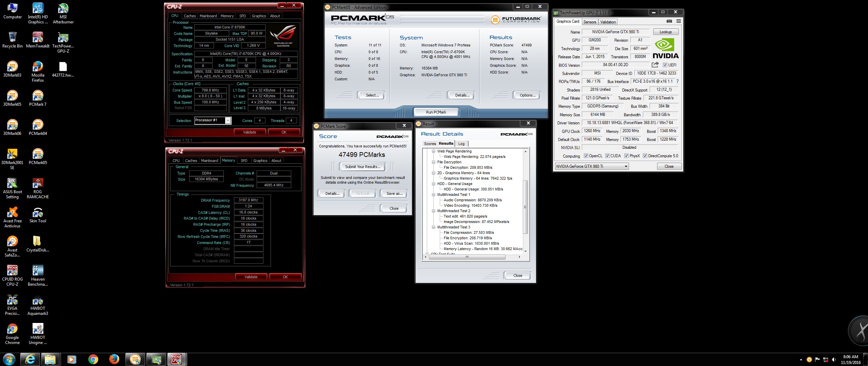This screenshot has width=868, height=366.
Task: Click volume icon in system tray
Action: point(833,360)
